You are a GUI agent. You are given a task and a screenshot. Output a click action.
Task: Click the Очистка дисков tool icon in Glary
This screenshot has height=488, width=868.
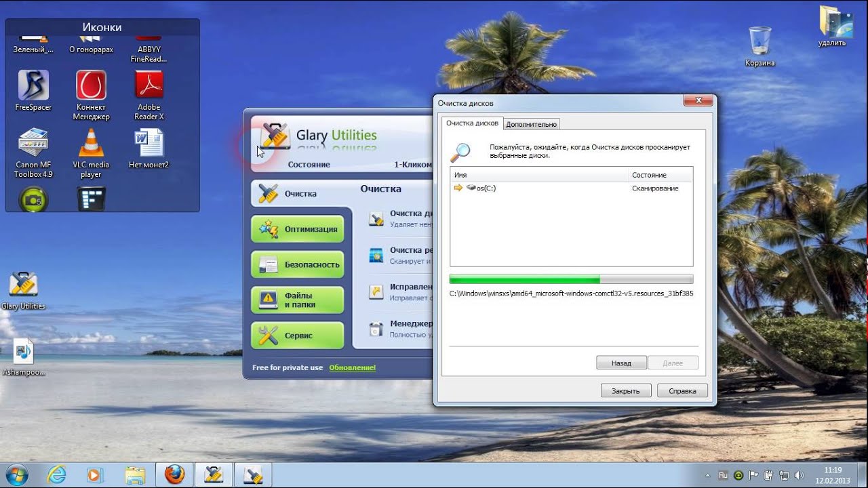pos(376,218)
